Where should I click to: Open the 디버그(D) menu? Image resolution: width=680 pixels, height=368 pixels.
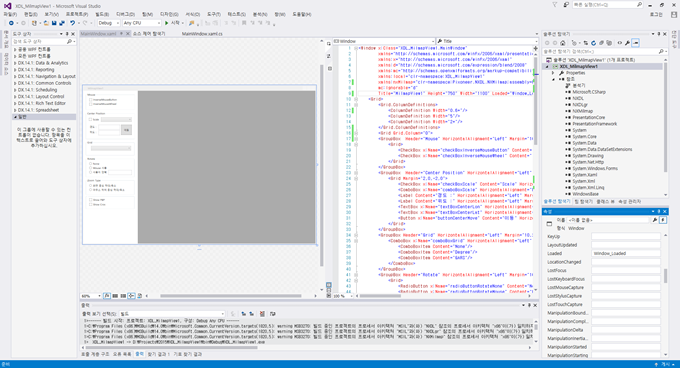pos(125,14)
